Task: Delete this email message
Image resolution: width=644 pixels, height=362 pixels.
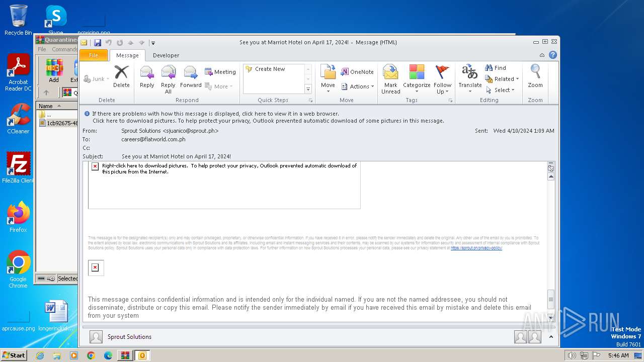Action: (121, 77)
